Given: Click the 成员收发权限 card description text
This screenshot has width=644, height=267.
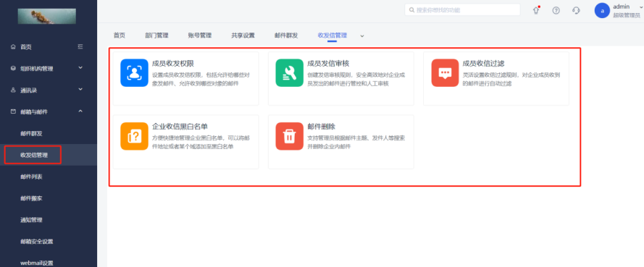Looking at the screenshot, I should point(201,79).
